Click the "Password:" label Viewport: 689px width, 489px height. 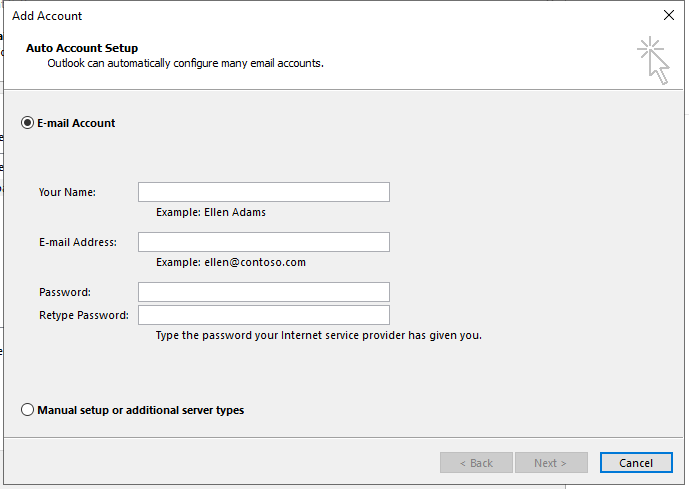pos(65,292)
